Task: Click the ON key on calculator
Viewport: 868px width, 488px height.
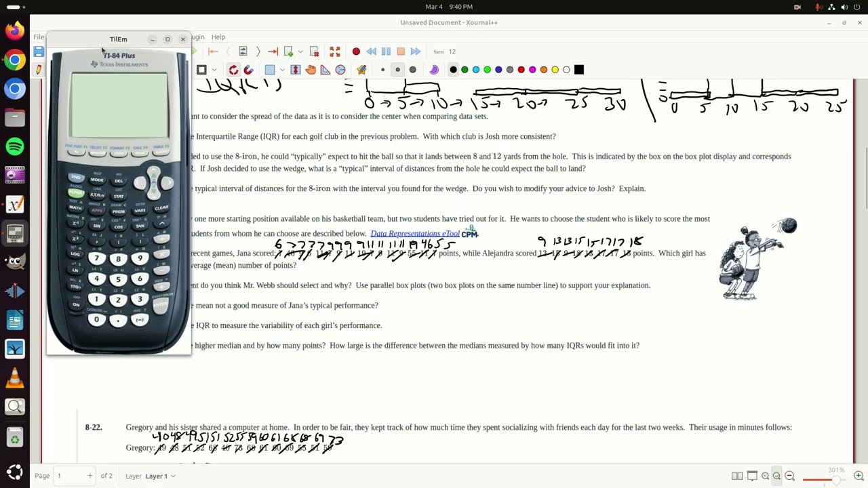Action: point(75,305)
